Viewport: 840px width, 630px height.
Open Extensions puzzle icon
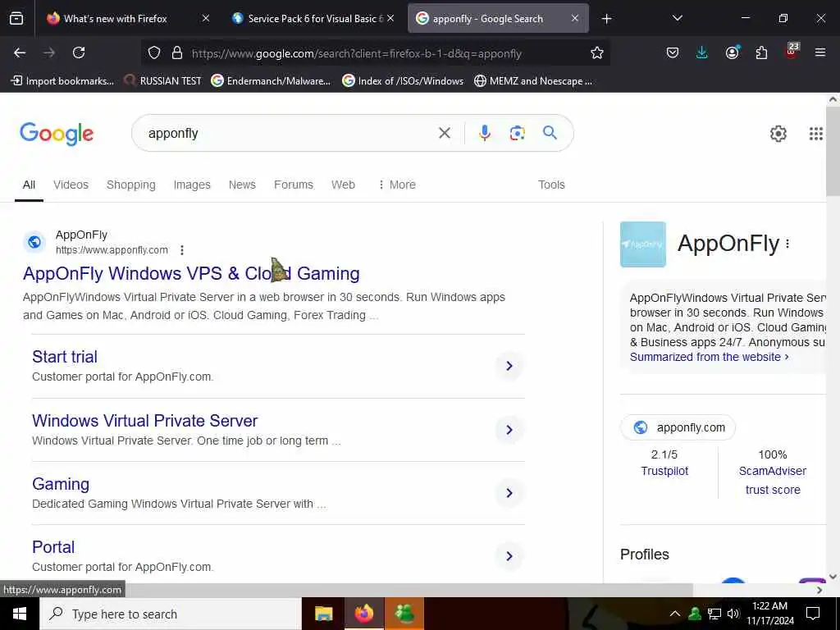[761, 52]
